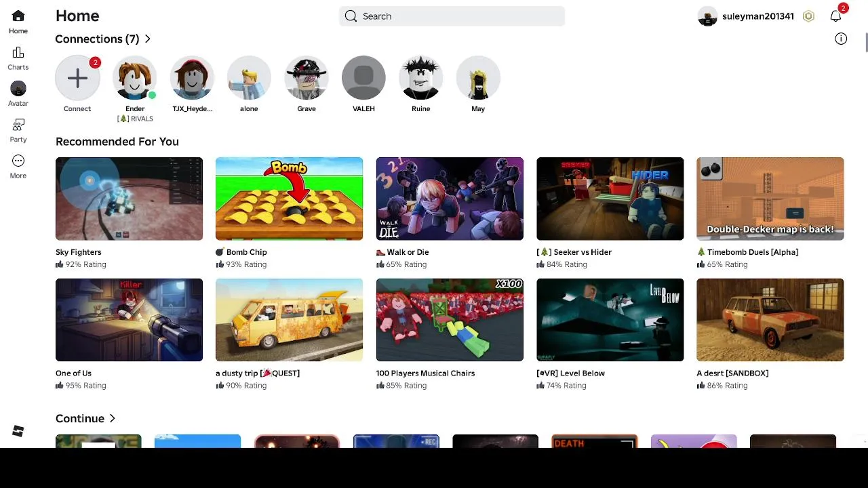Click the Walk or Die game thumbnail
Image resolution: width=868 pixels, height=488 pixels.
pyautogui.click(x=450, y=199)
